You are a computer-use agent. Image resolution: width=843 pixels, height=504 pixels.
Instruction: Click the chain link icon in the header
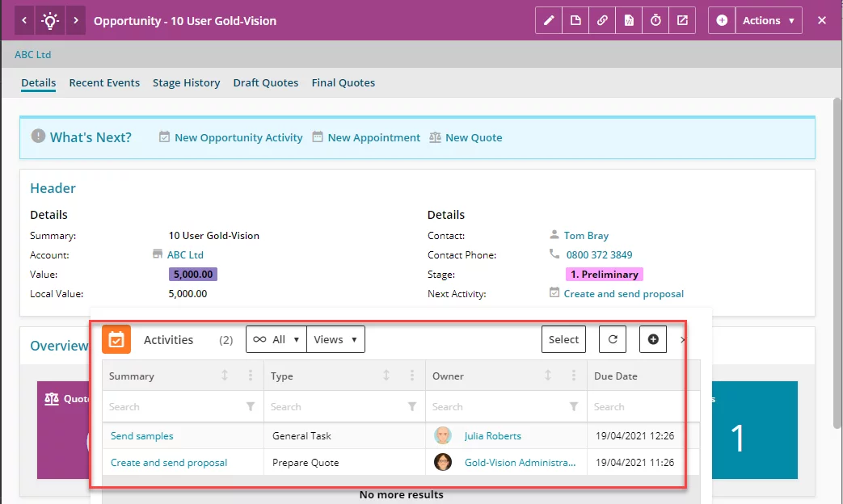click(602, 20)
